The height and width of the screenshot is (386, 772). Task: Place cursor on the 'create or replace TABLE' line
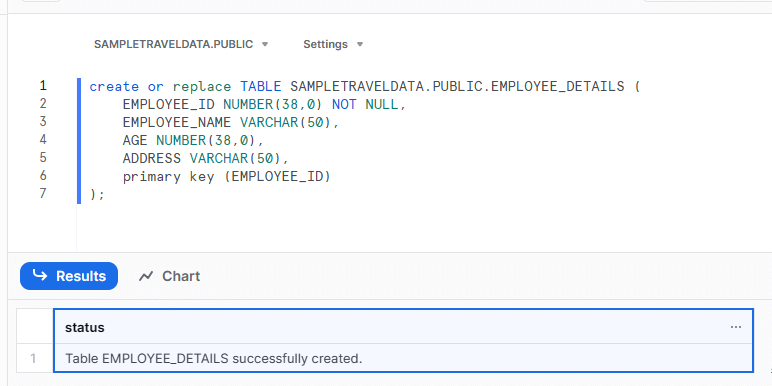[365, 87]
